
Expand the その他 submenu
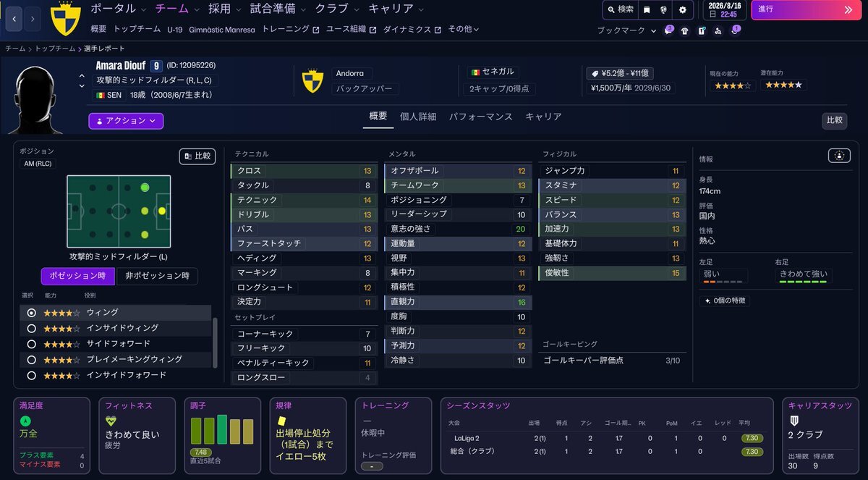tap(463, 30)
